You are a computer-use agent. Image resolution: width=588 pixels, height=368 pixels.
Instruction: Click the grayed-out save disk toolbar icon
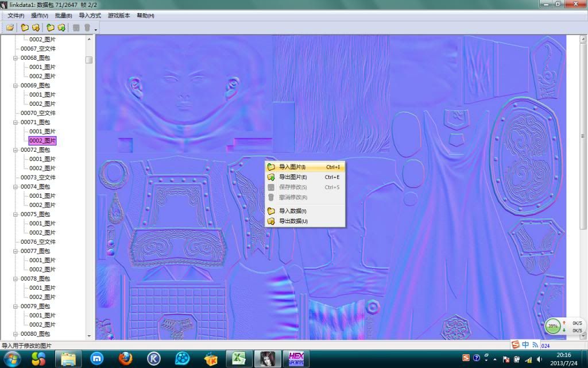[x=76, y=28]
